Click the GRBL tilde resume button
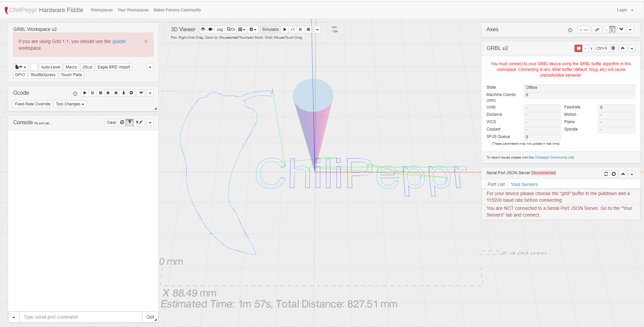Viewport: 644px width, 327px height. [586, 48]
